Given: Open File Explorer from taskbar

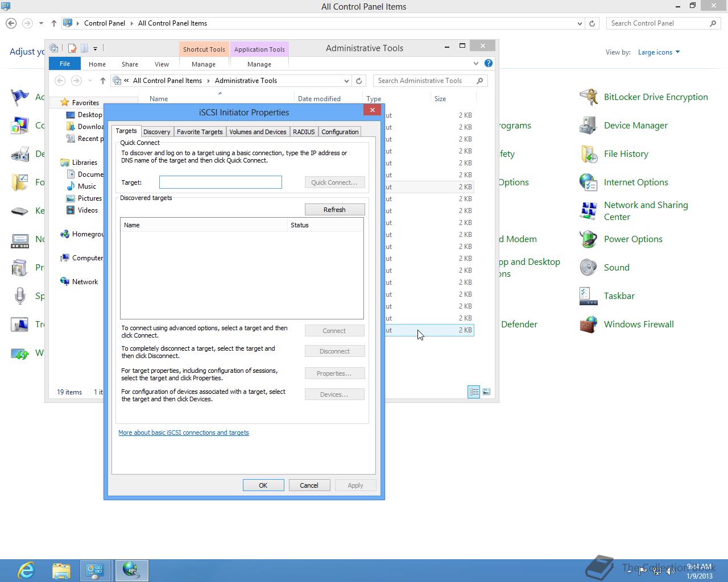Looking at the screenshot, I should click(x=61, y=570).
